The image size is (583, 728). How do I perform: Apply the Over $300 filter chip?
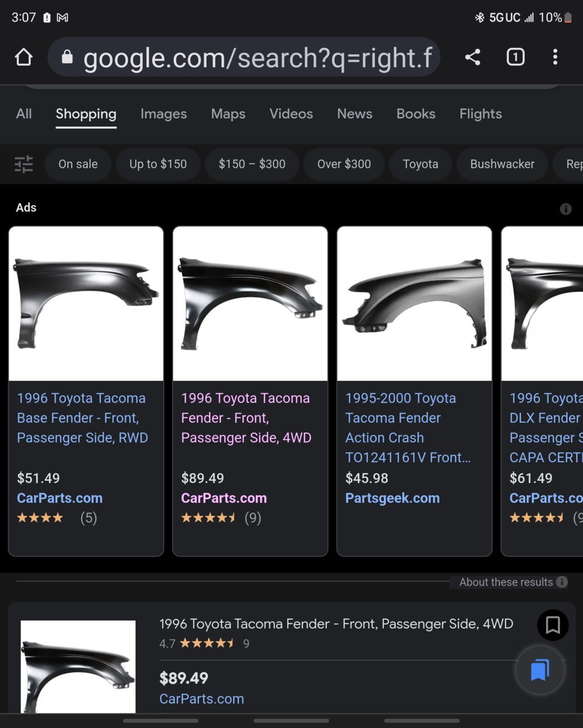pyautogui.click(x=344, y=164)
